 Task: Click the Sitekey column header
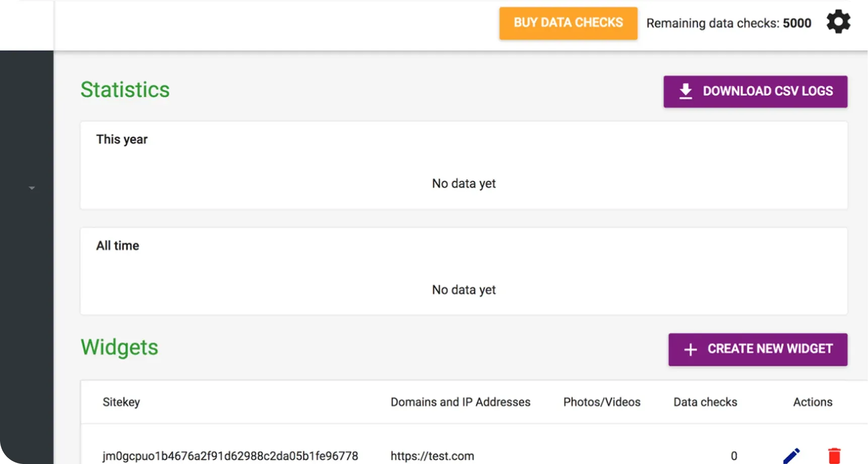coord(121,402)
